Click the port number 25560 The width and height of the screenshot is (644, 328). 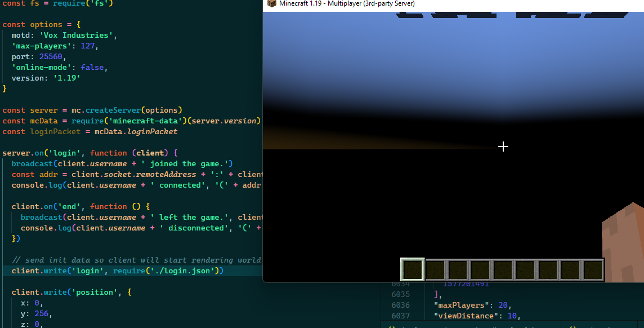[51, 57]
